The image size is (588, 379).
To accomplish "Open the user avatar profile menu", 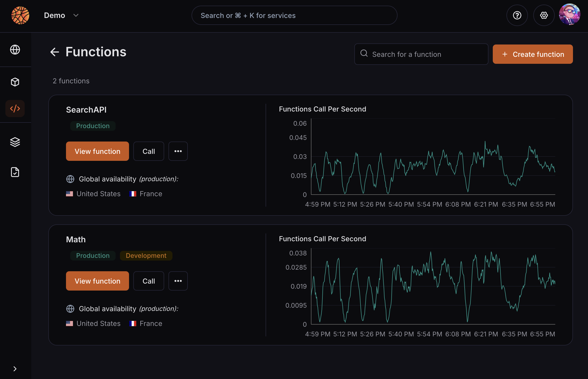I will [x=569, y=14].
